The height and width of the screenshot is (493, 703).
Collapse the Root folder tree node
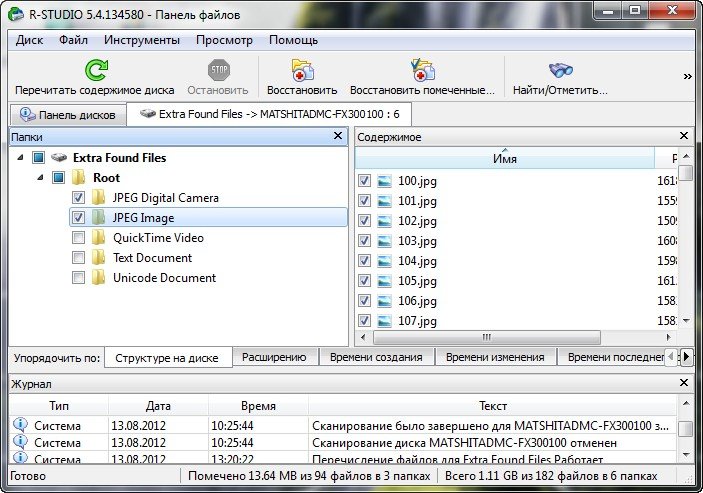[x=40, y=178]
